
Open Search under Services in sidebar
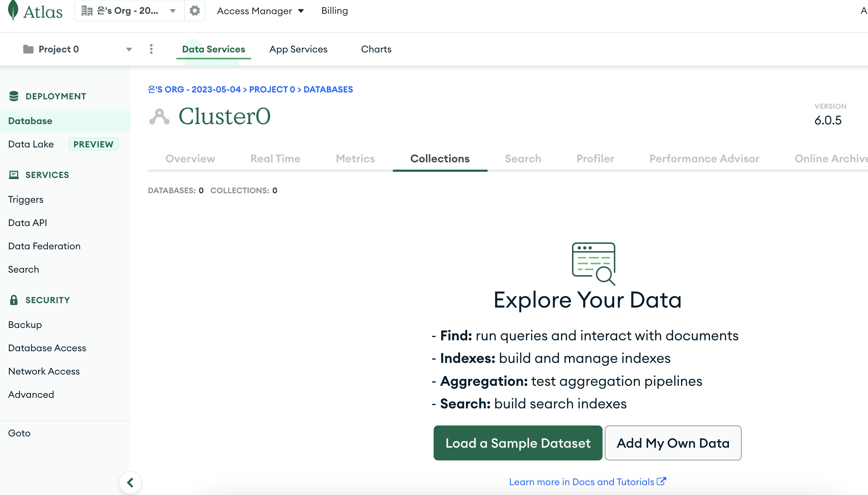point(24,269)
